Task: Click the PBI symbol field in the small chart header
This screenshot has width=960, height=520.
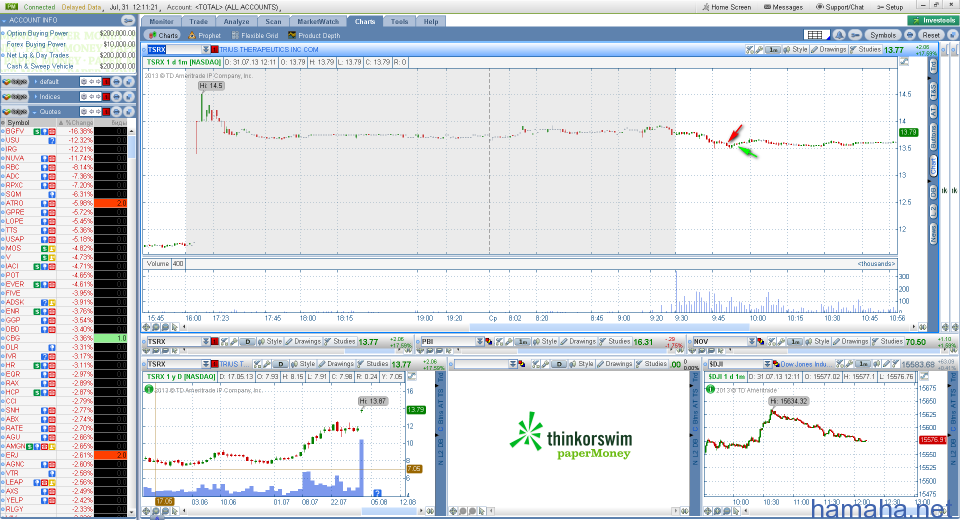Action: [x=451, y=342]
